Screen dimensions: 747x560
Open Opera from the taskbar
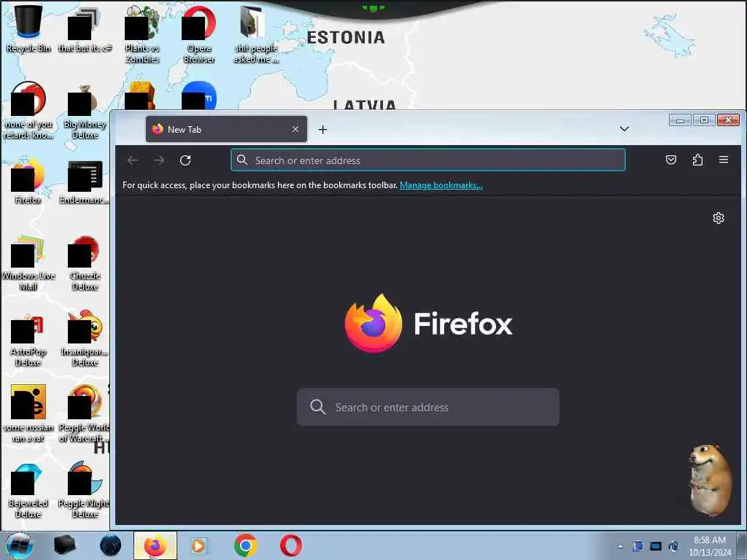point(290,545)
